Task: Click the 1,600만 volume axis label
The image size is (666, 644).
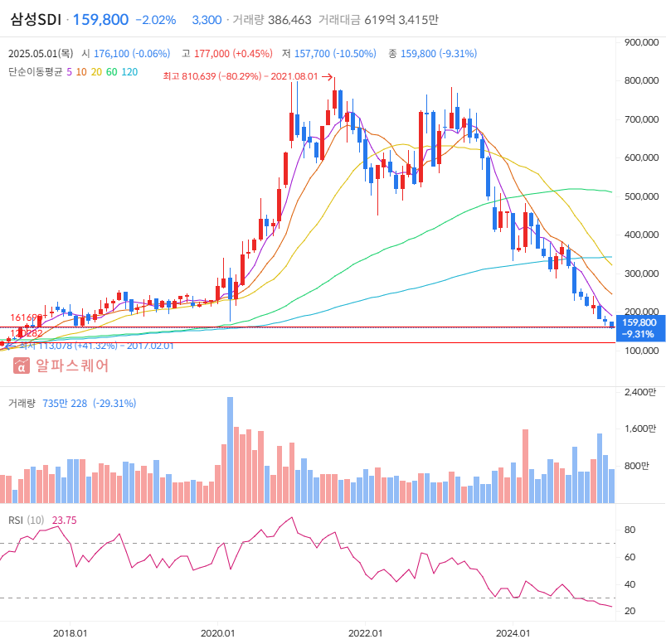Action: [x=640, y=429]
